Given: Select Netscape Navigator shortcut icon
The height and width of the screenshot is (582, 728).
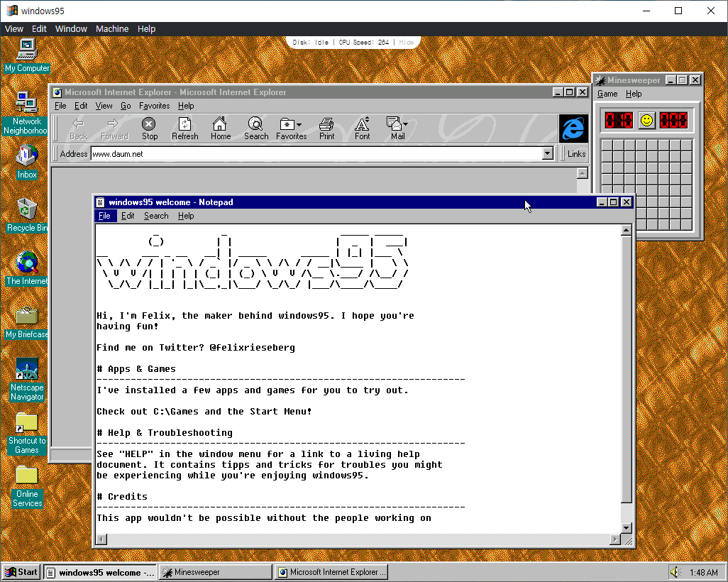Looking at the screenshot, I should click(x=27, y=379).
